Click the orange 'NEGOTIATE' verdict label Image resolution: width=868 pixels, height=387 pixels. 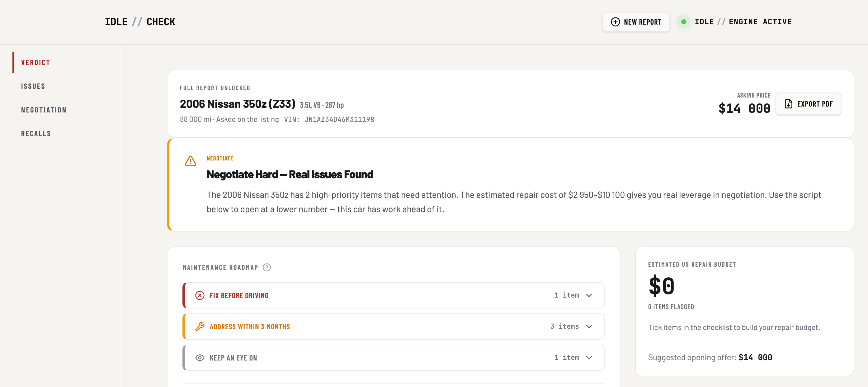tap(220, 158)
